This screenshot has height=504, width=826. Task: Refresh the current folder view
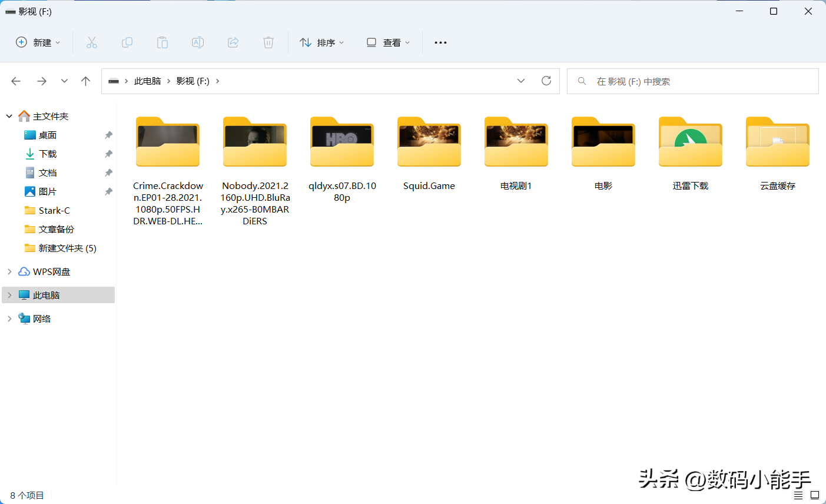(546, 81)
